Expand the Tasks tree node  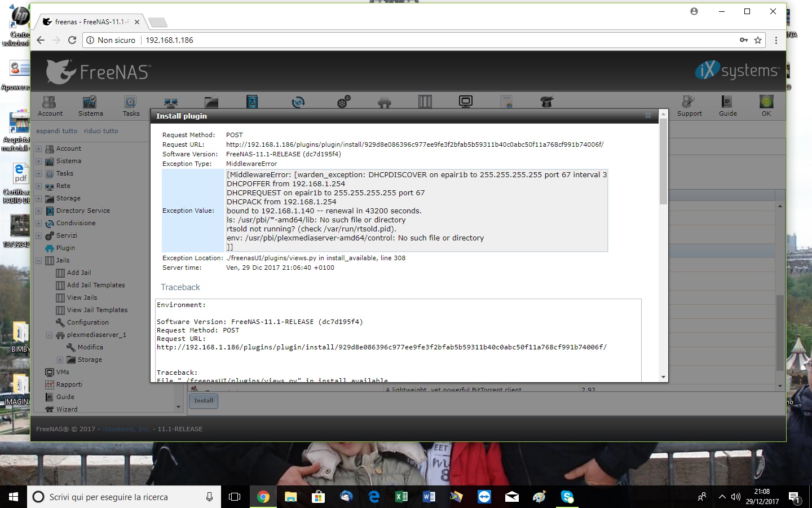[x=39, y=174]
